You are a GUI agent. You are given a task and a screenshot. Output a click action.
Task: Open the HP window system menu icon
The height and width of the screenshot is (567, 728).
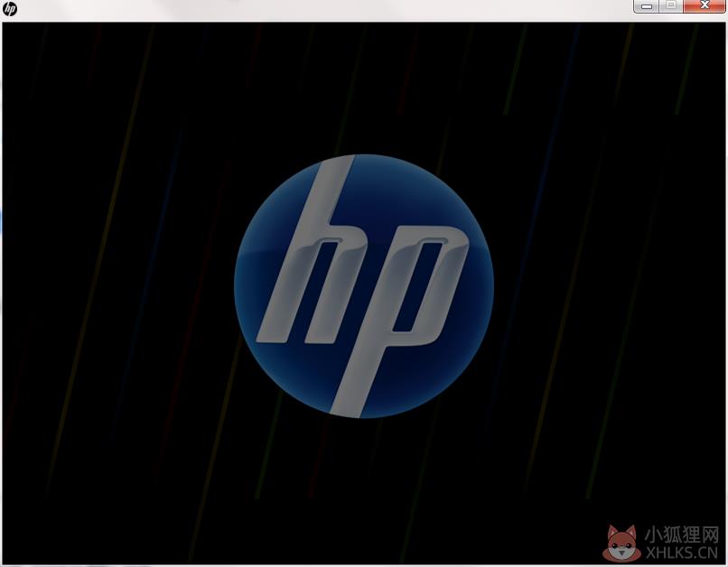(x=9, y=9)
